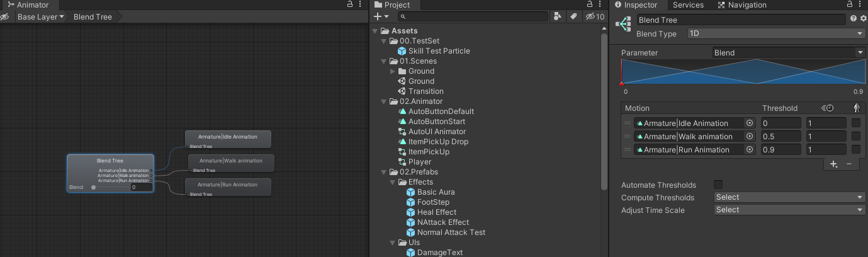
Task: Select ItemPickUp animator controller
Action: tap(424, 152)
